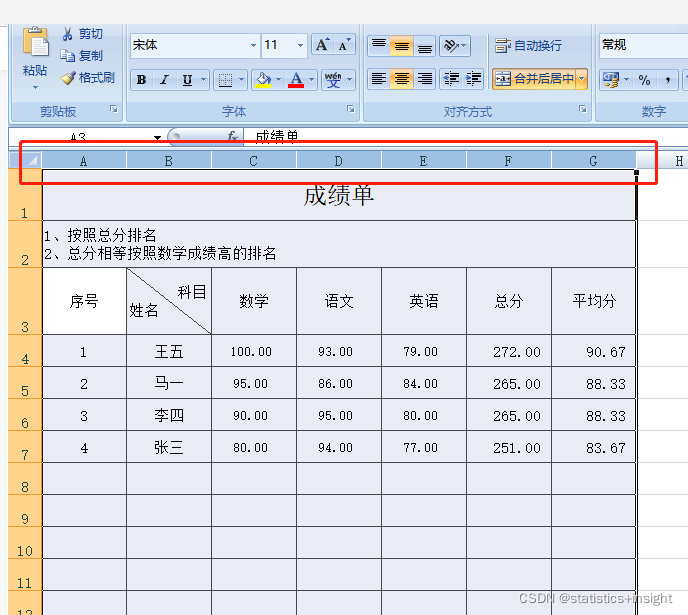Viewport: 688px width, 615px height.
Task: Open clipboard 剪贴板 dialog launcher
Action: point(114,109)
